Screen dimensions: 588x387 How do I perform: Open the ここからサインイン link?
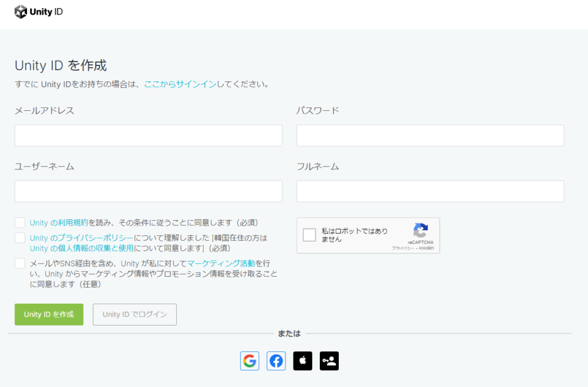coord(180,84)
